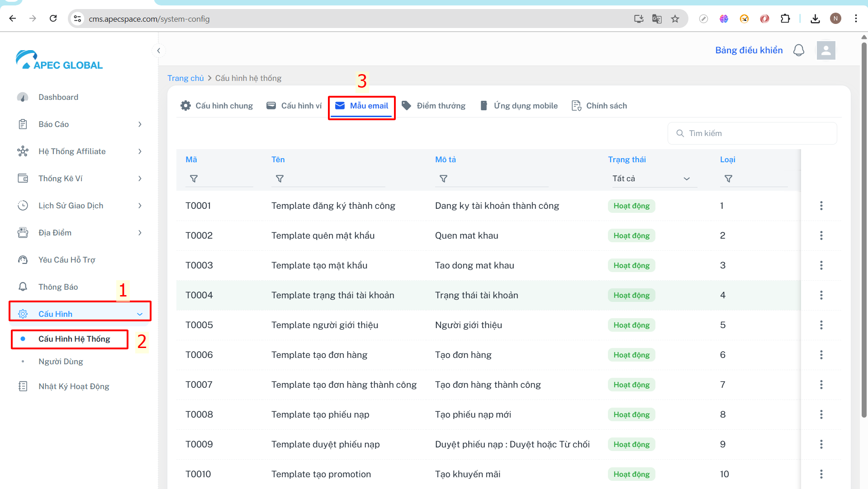Open browser downloads icon
868x489 pixels.
click(815, 19)
